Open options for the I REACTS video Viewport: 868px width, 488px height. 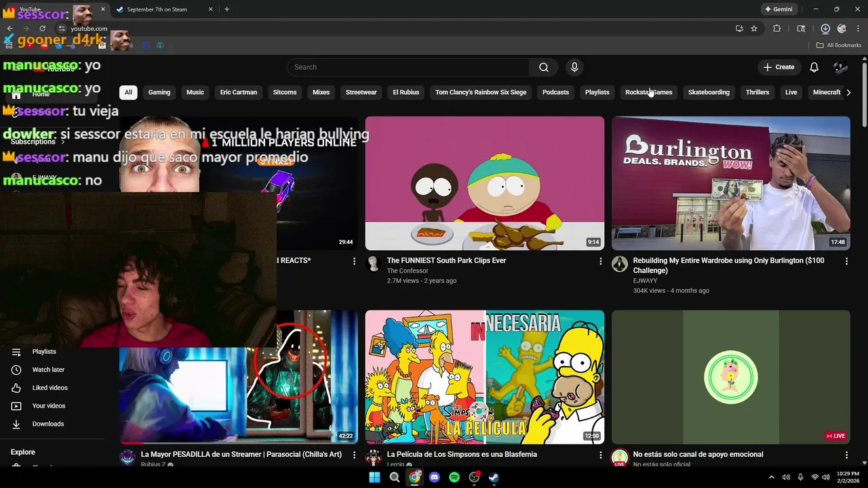(354, 261)
